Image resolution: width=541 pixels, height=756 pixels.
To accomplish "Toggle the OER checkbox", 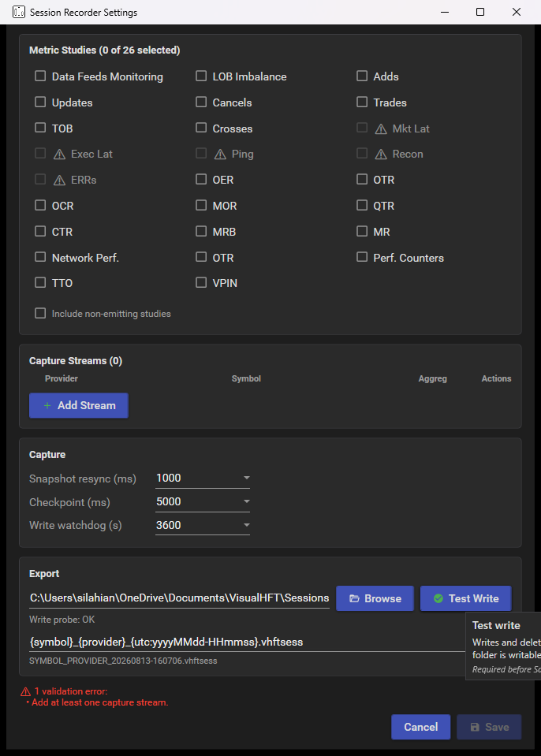I will [201, 180].
